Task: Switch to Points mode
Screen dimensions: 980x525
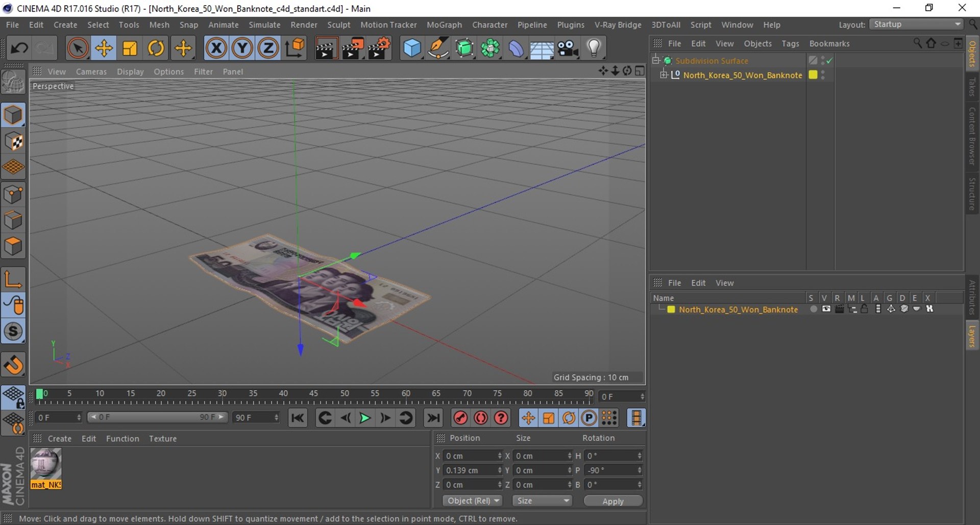Action: (x=13, y=195)
